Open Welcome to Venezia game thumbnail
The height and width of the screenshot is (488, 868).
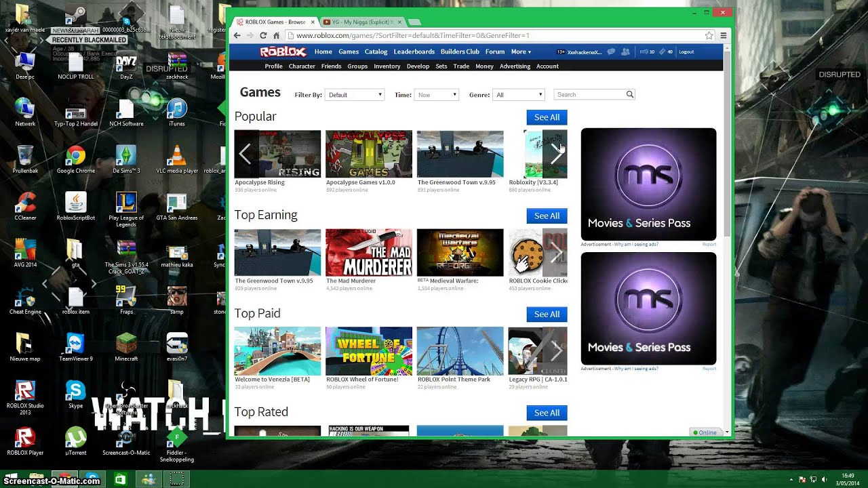(x=277, y=351)
